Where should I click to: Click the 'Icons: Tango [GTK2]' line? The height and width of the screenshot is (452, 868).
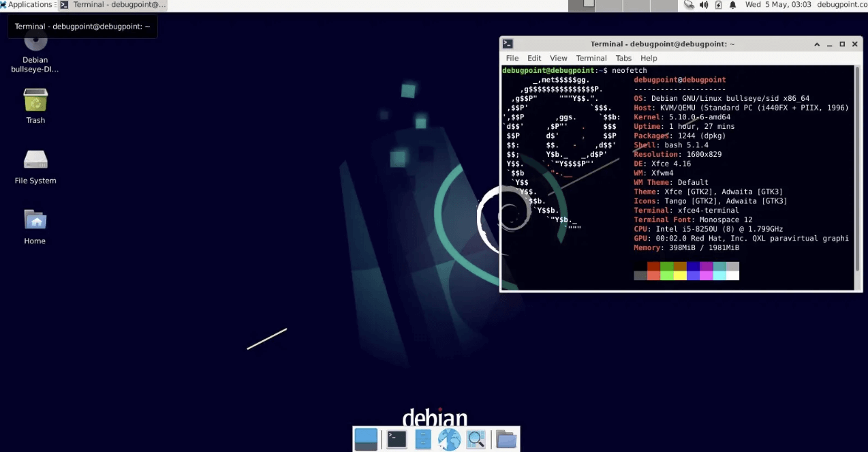click(711, 201)
